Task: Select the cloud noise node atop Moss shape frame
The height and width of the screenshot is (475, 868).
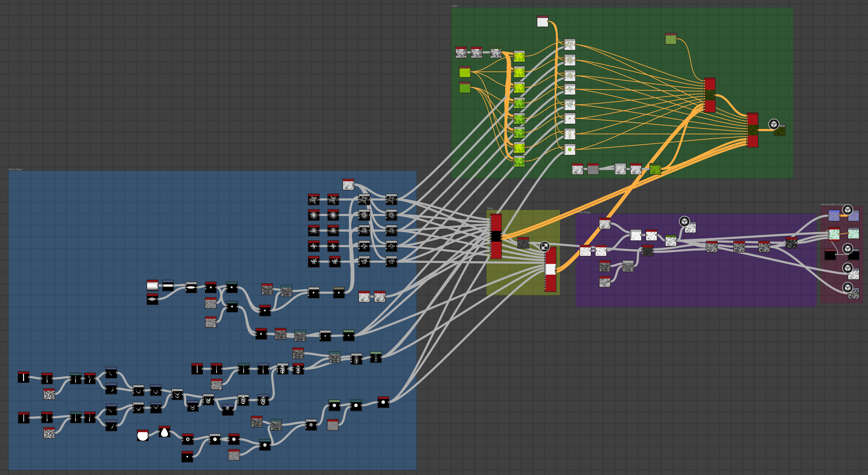Action: pos(348,185)
